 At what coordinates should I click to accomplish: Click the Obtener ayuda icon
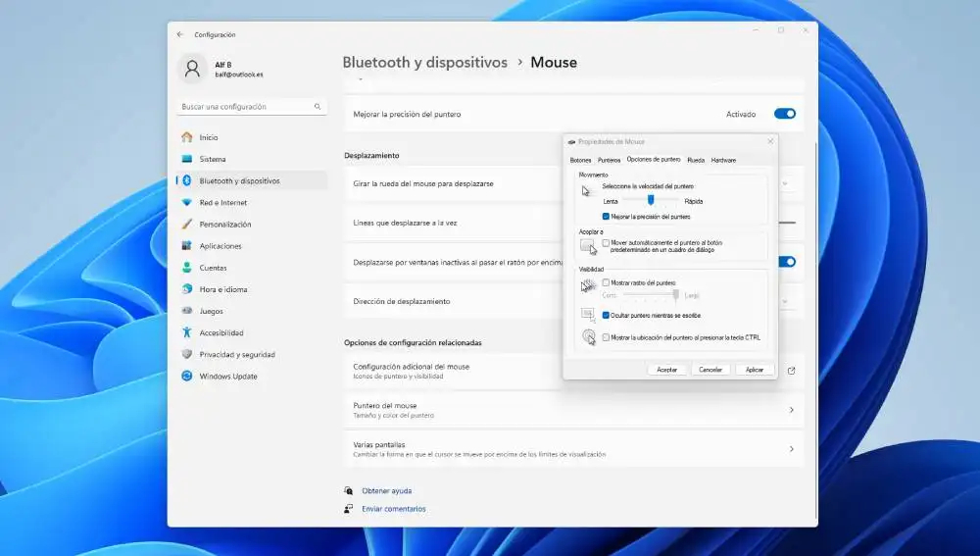[349, 491]
